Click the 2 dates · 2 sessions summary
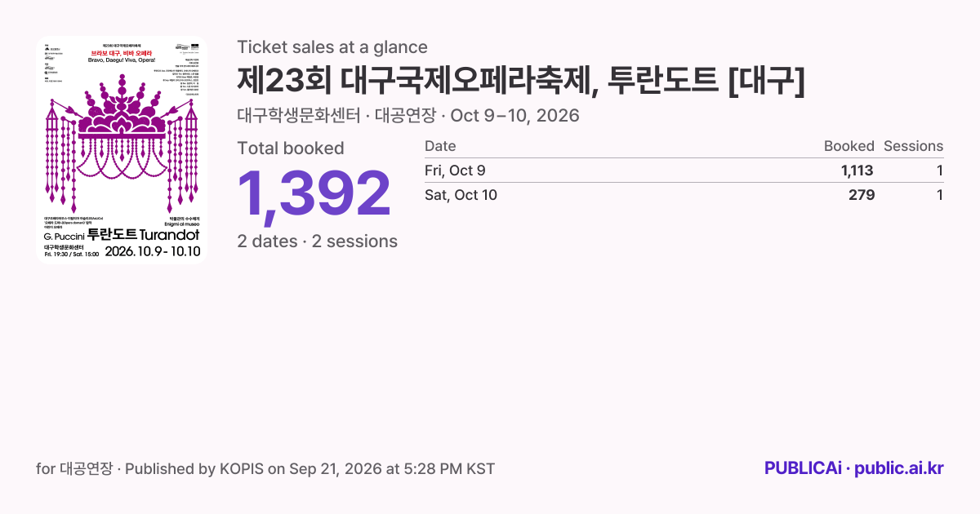The width and height of the screenshot is (980, 514). pos(318,241)
